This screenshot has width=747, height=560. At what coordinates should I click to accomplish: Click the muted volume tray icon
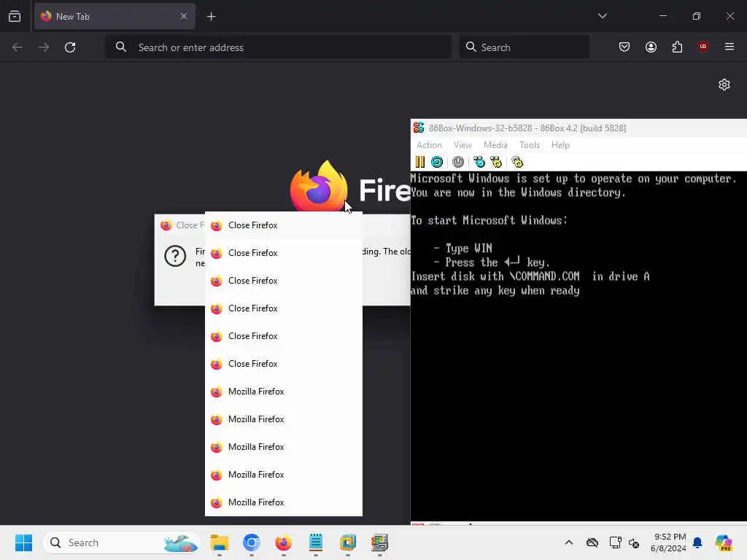point(634,542)
